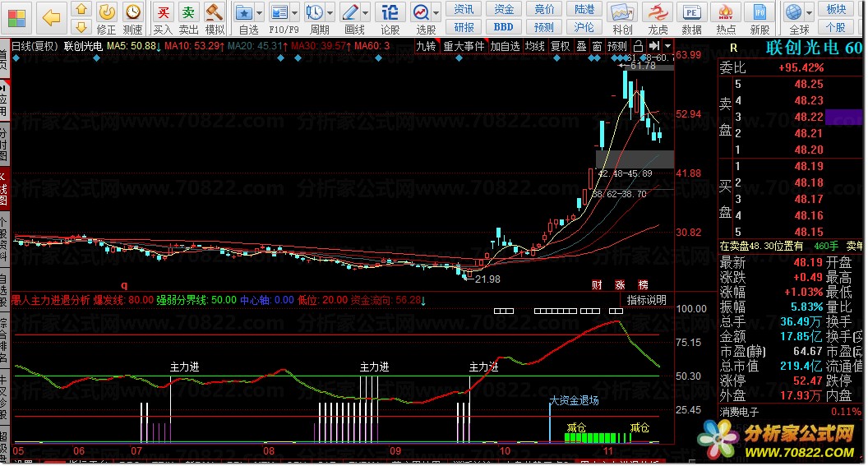Click the yellow up arrow icon
This screenshot has width=868, height=466.
coord(81,9)
